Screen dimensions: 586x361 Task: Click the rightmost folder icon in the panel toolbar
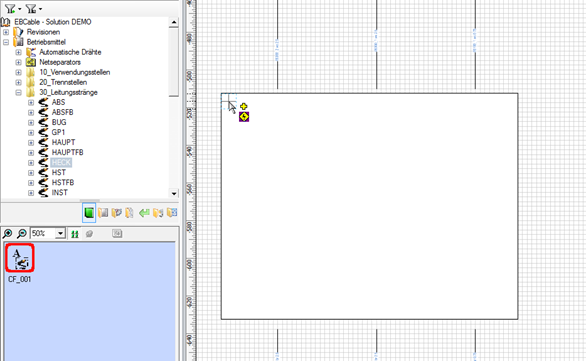172,213
